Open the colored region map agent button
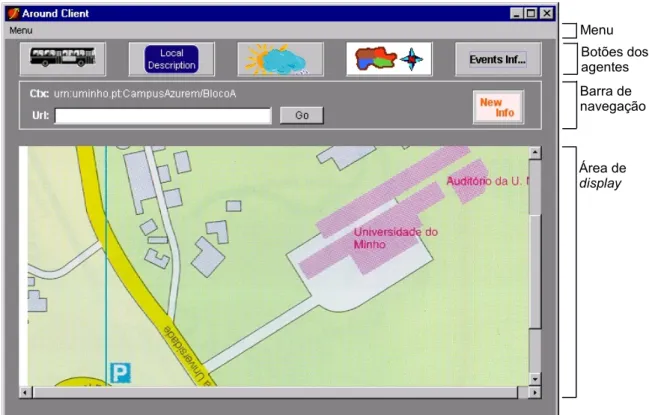This screenshot has width=649, height=415. click(389, 59)
